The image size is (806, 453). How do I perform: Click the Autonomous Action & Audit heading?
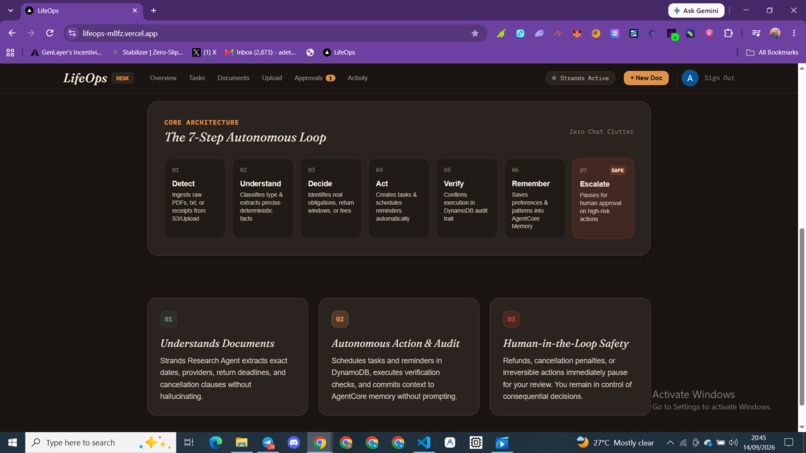click(x=395, y=343)
